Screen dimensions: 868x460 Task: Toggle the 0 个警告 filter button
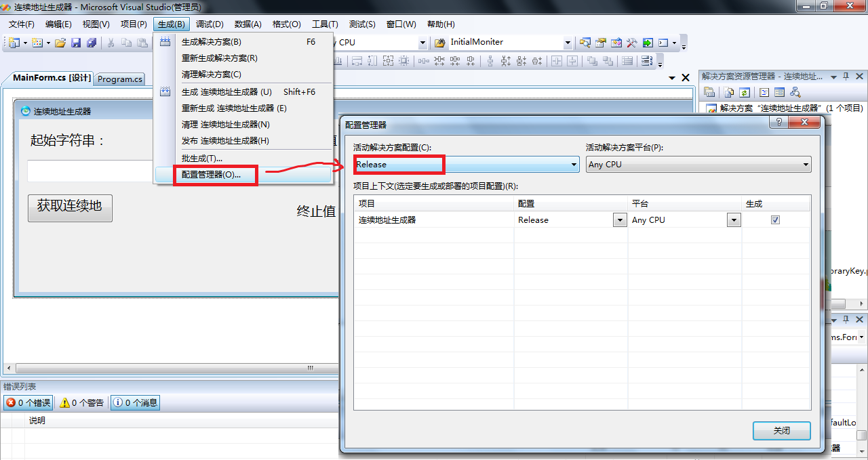coord(82,402)
